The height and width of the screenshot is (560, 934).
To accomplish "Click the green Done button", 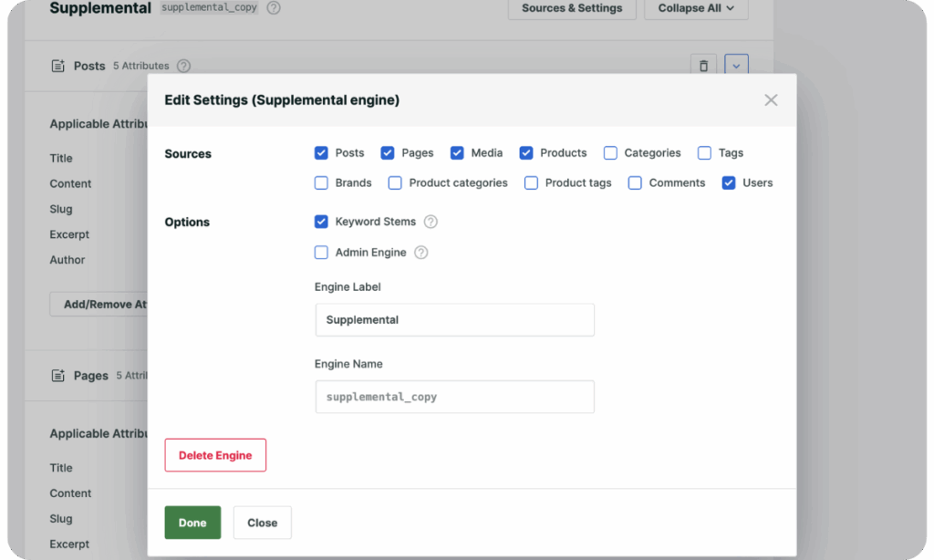I will tap(192, 523).
